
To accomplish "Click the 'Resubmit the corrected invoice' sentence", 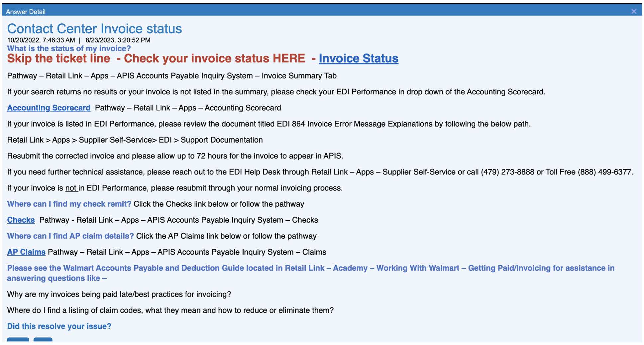I will point(175,156).
